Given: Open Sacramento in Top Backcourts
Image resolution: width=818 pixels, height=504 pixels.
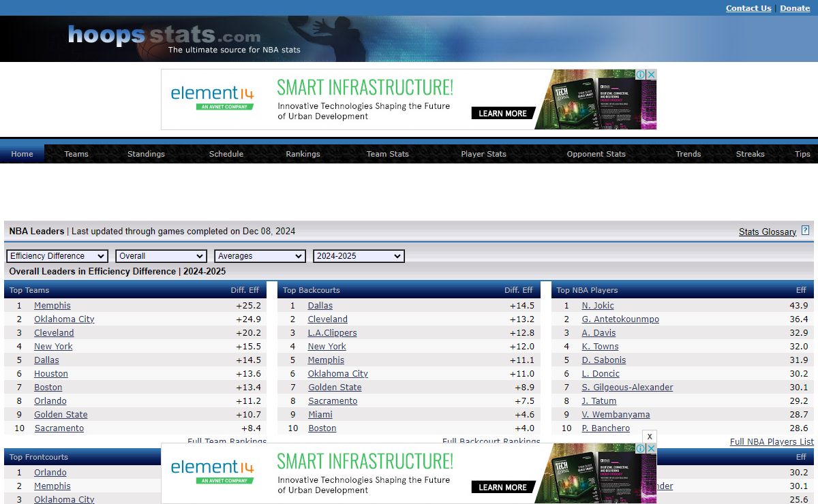Looking at the screenshot, I should pyautogui.click(x=333, y=400).
